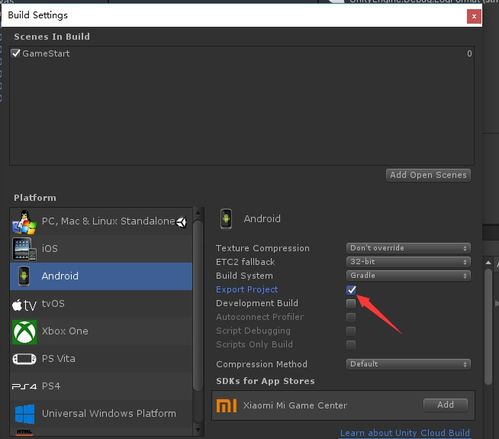Select the Universal Windows Platform icon
The image size is (499, 439).
click(x=25, y=414)
